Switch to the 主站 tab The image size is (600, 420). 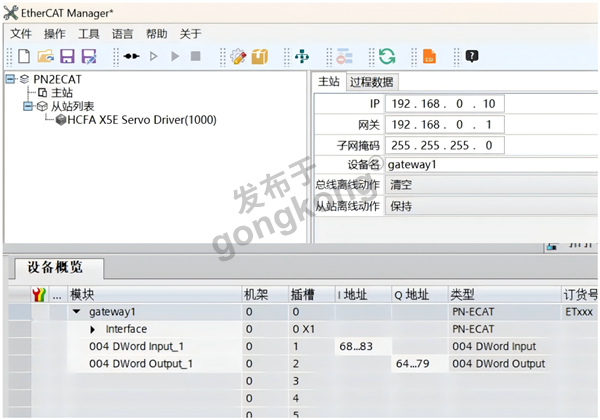[329, 81]
